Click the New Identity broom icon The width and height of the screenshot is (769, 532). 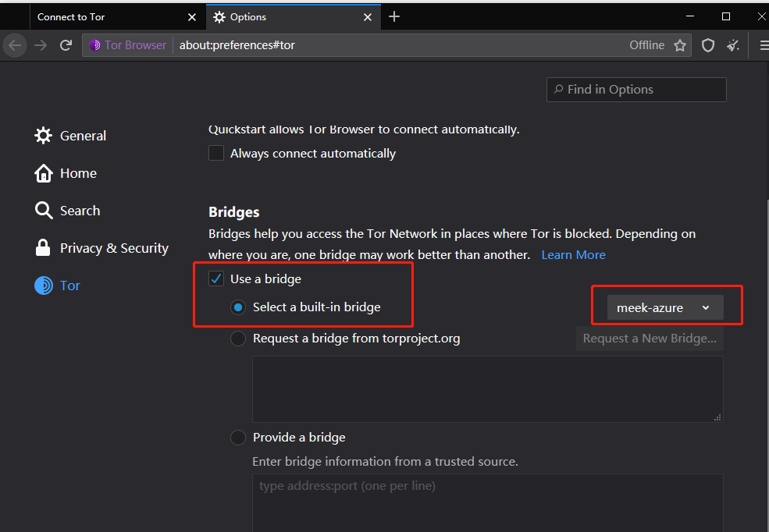(733, 45)
